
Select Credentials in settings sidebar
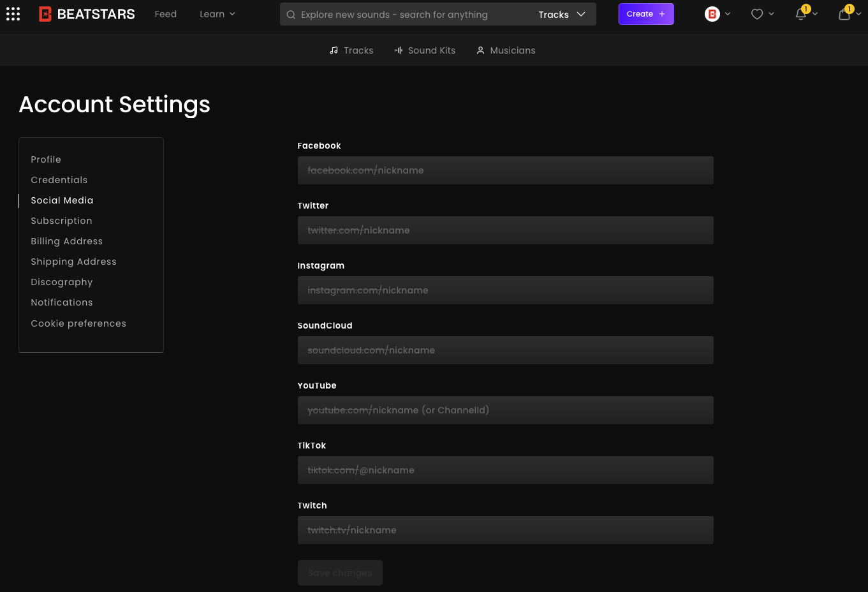(x=59, y=180)
